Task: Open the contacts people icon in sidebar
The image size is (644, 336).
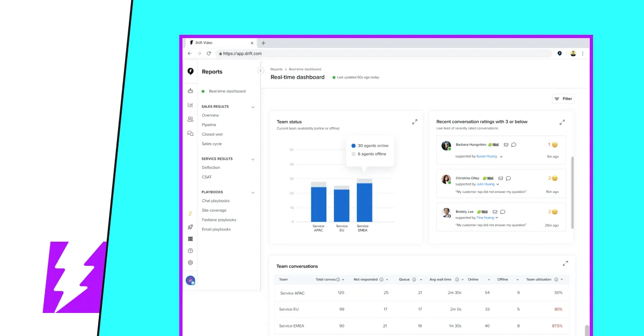Action: [x=190, y=119]
